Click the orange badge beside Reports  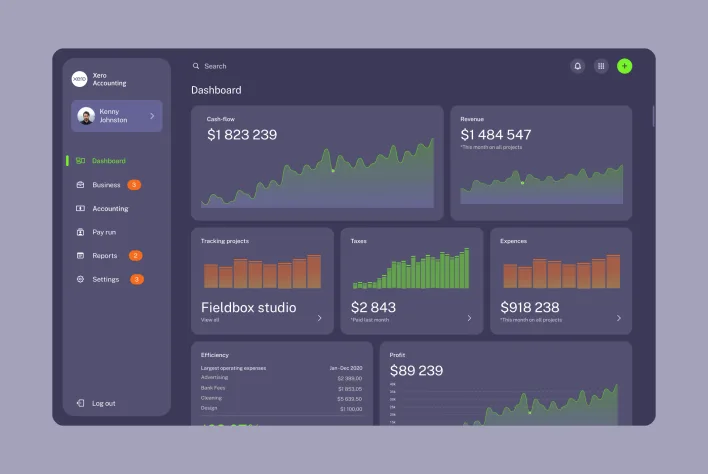135,256
